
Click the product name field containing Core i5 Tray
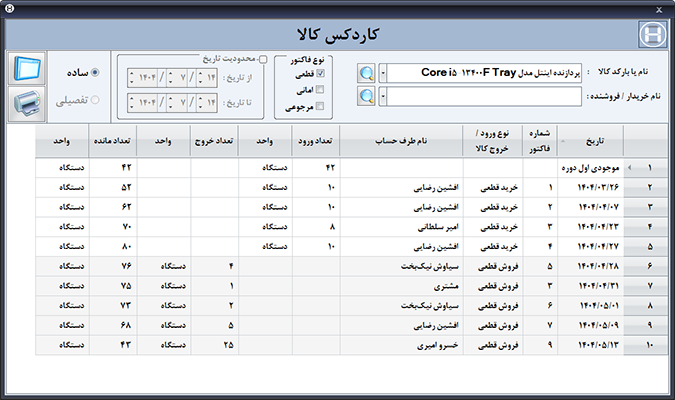coord(484,73)
